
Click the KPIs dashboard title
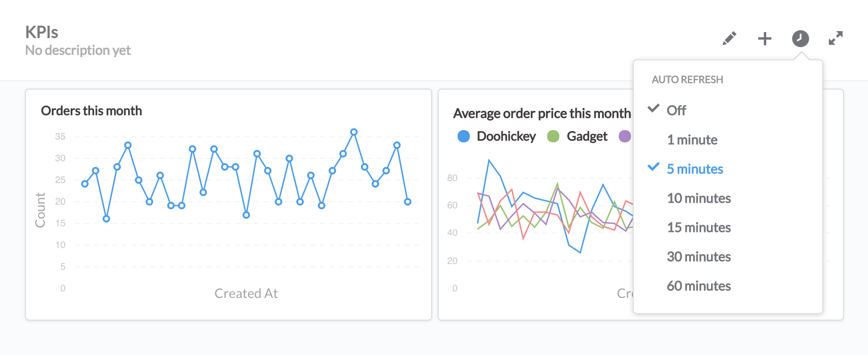tap(41, 32)
